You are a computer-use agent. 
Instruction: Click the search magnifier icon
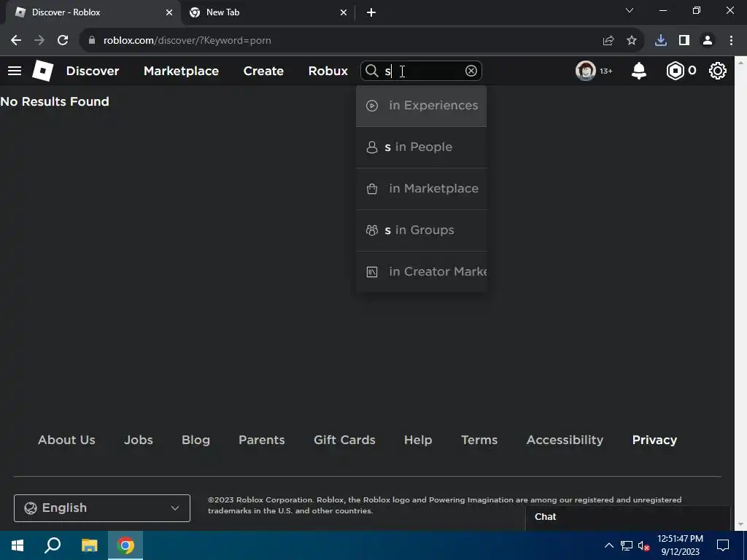point(371,71)
